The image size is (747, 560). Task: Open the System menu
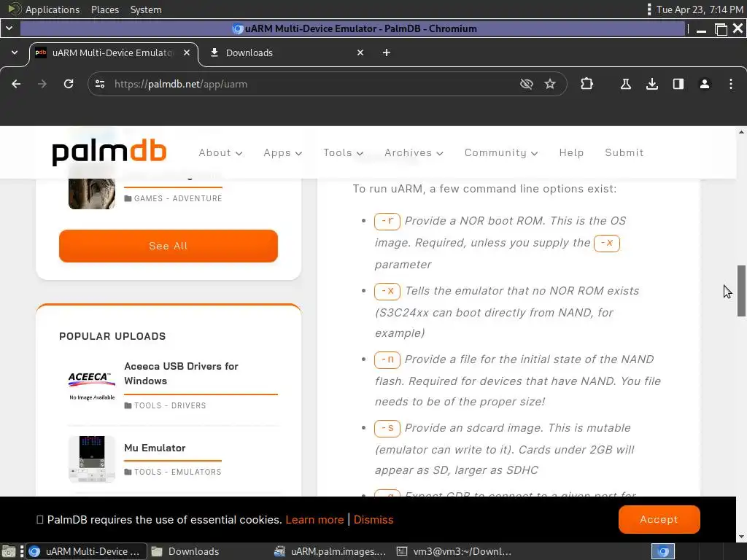146,9
